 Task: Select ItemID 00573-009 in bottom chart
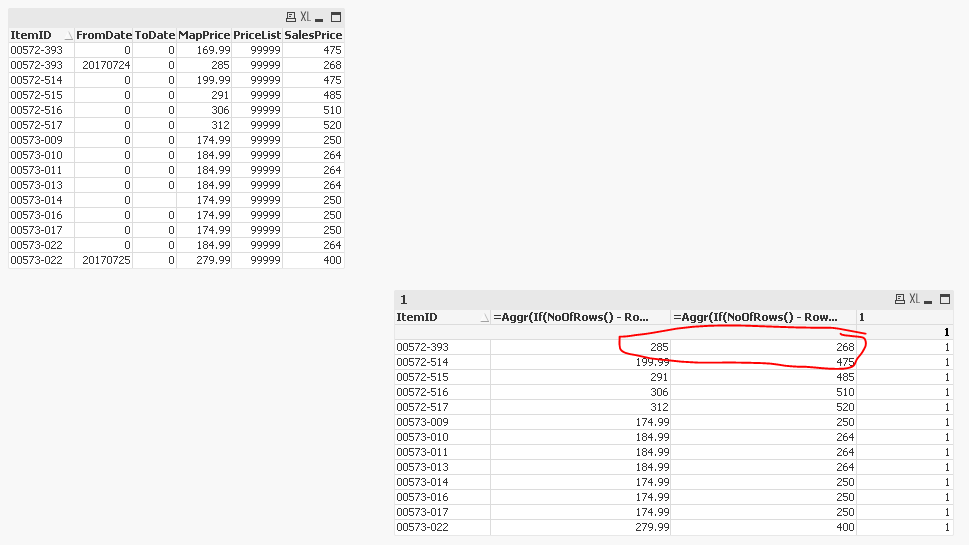coord(442,422)
